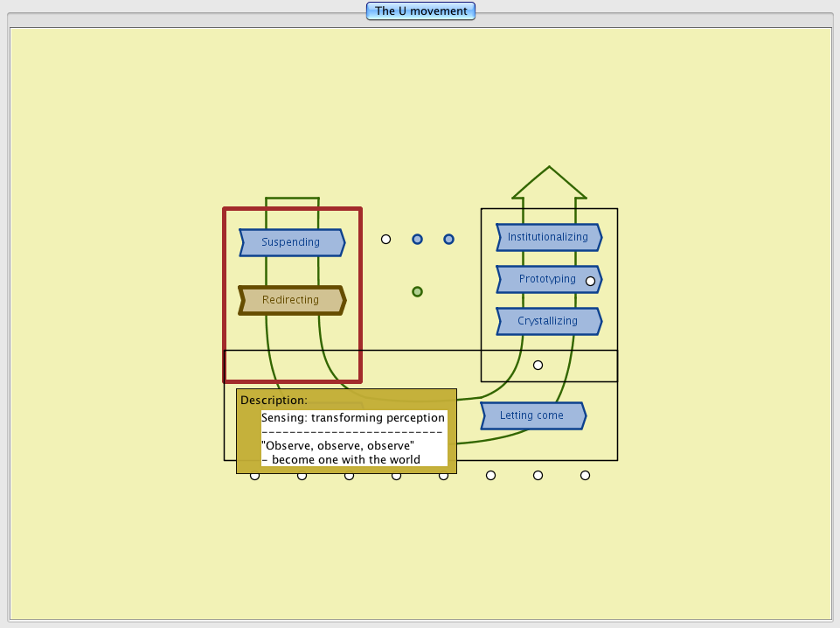This screenshot has height=628, width=840.
Task: Select the Redirecting node
Action: click(291, 300)
